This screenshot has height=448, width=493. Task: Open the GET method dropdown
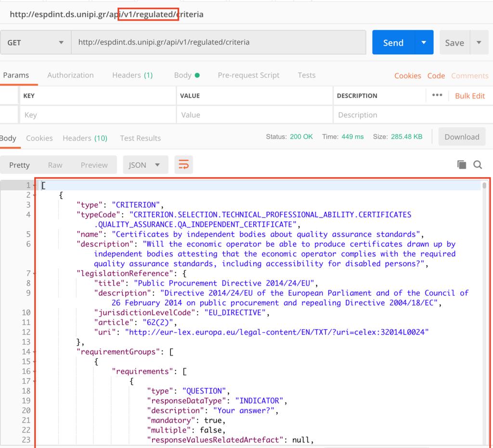tap(36, 42)
